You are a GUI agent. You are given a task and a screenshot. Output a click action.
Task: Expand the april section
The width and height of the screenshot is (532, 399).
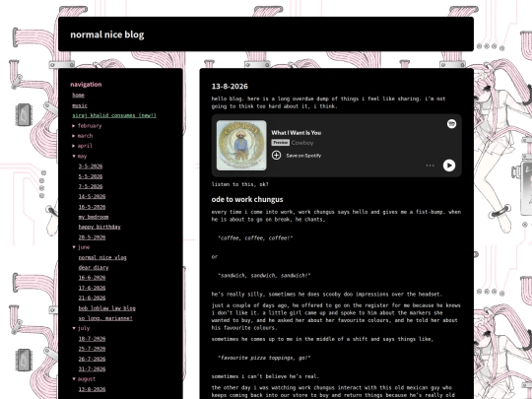(x=83, y=146)
